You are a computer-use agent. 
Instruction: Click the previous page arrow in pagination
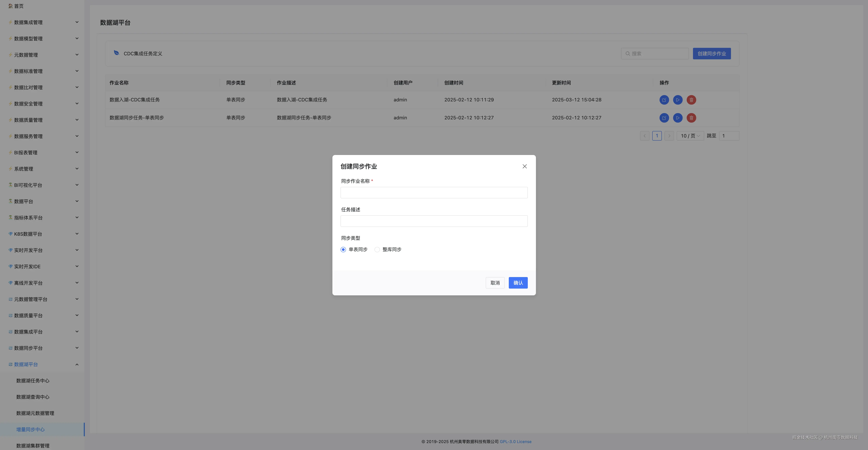(x=644, y=136)
